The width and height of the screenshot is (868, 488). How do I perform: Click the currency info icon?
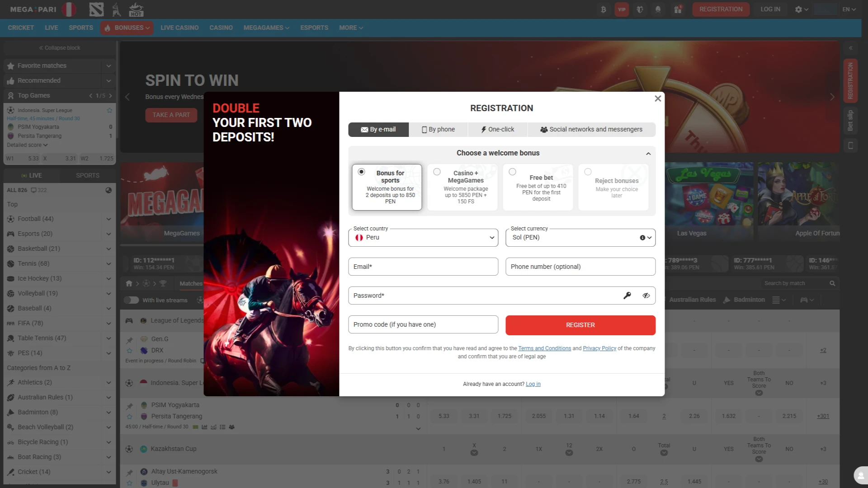point(642,238)
